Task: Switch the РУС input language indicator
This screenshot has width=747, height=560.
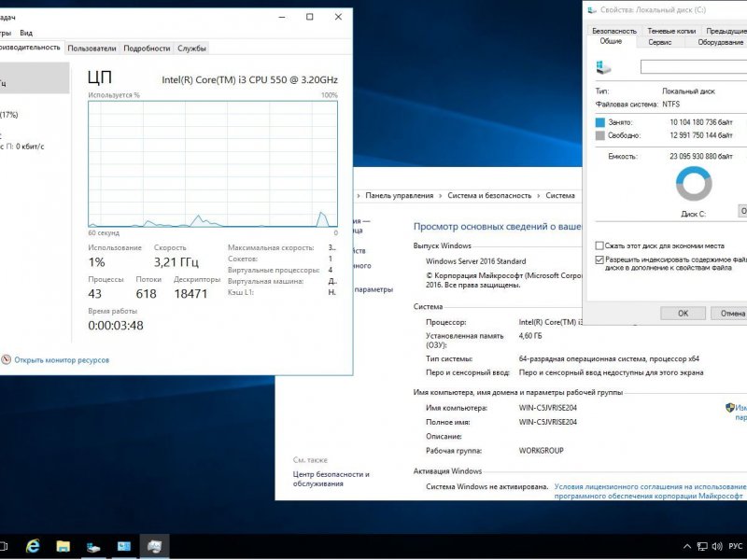Action: (x=735, y=546)
